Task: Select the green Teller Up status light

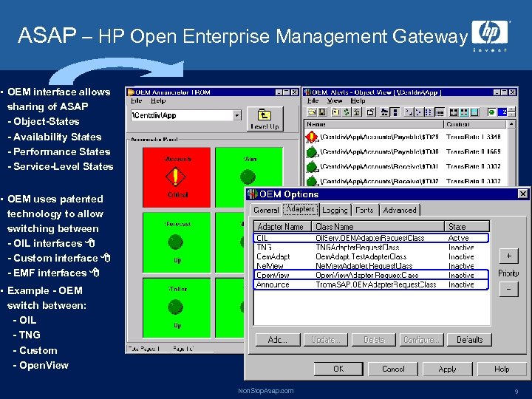Action: tap(176, 307)
